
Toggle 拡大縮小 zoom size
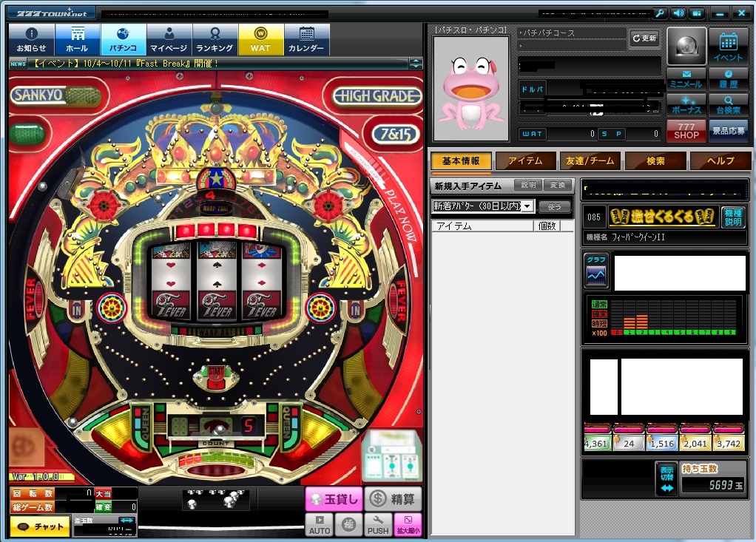tap(408, 525)
